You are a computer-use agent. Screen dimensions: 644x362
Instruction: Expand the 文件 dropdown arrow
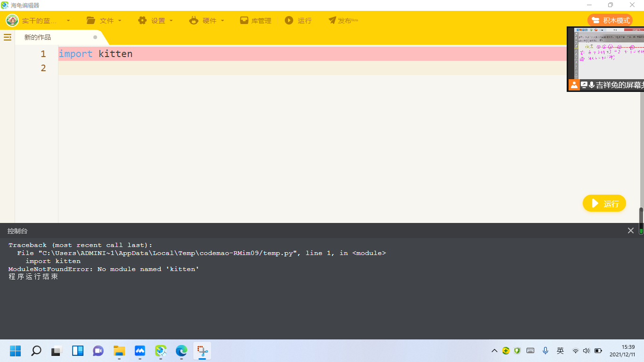120,21
